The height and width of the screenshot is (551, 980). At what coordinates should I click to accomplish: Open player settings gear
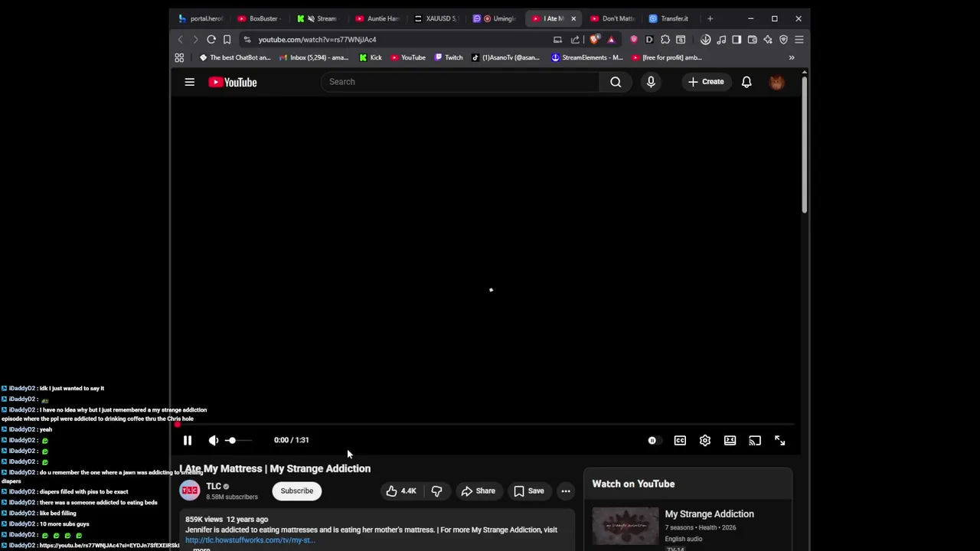[705, 440]
